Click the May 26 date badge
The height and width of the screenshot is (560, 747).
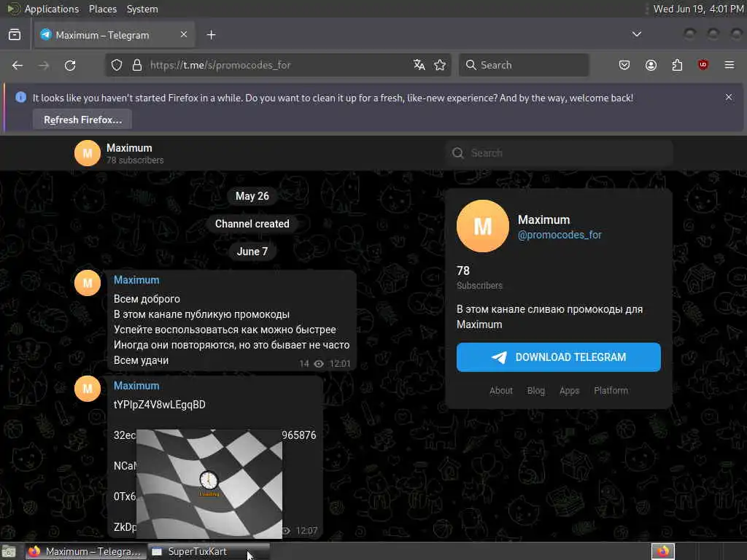252,196
